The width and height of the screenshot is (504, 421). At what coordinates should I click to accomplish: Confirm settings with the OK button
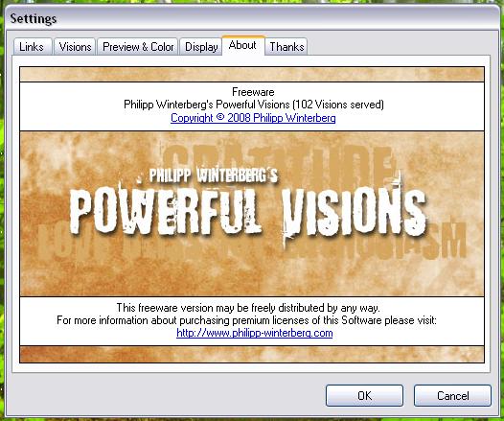(364, 396)
